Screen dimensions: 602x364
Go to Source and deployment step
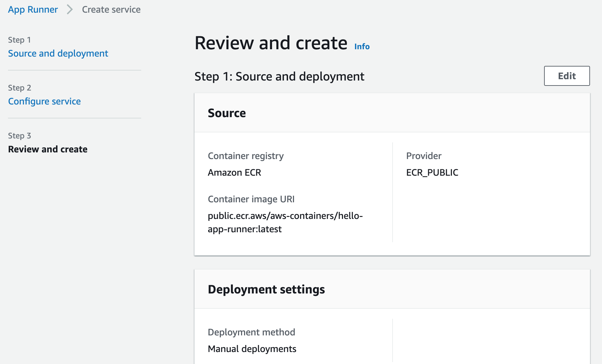(58, 54)
